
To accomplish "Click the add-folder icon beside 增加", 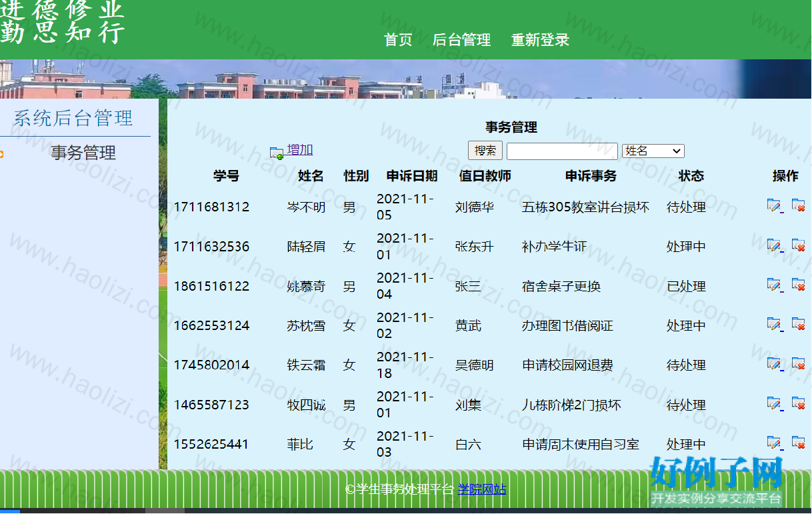I will point(277,153).
